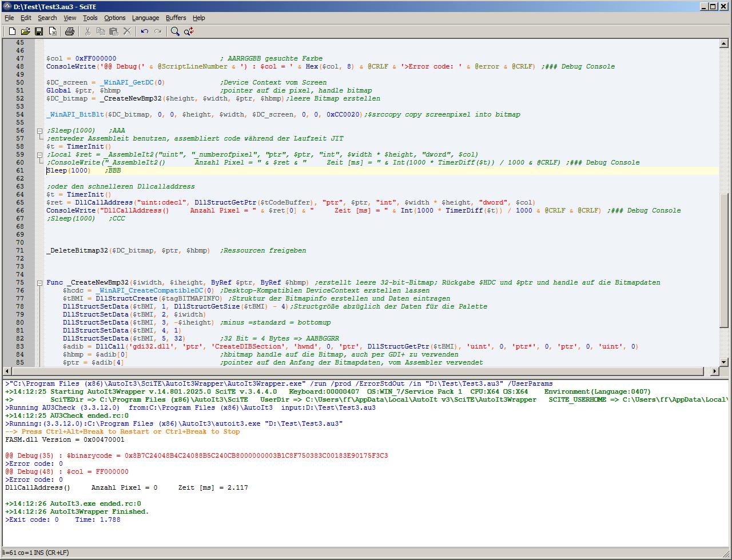Open the Buffers menu

click(x=176, y=18)
